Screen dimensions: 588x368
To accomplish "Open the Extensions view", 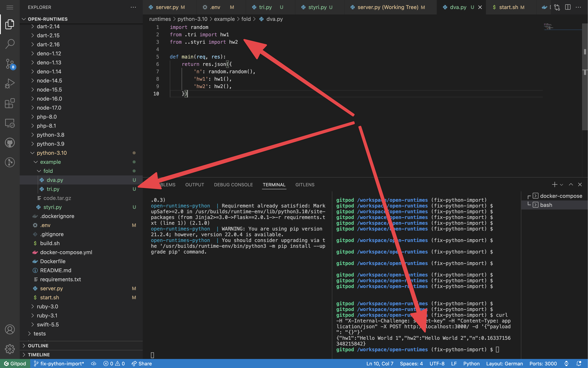I will coord(10,103).
